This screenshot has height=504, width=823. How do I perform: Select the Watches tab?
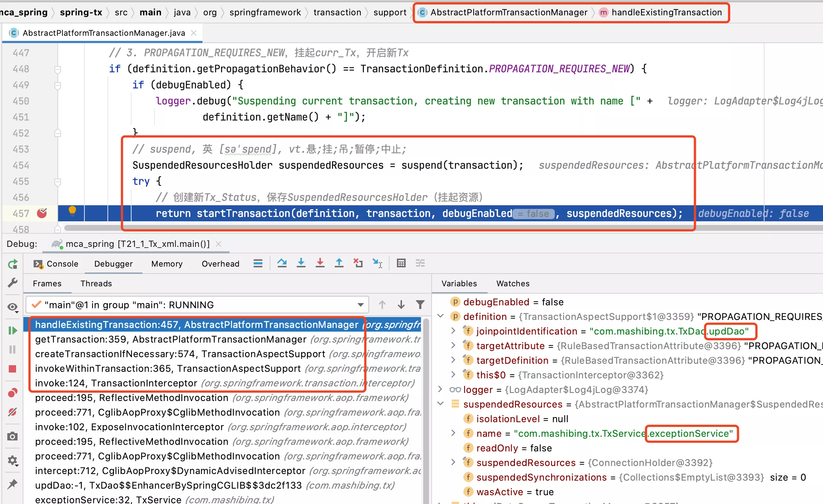(513, 283)
